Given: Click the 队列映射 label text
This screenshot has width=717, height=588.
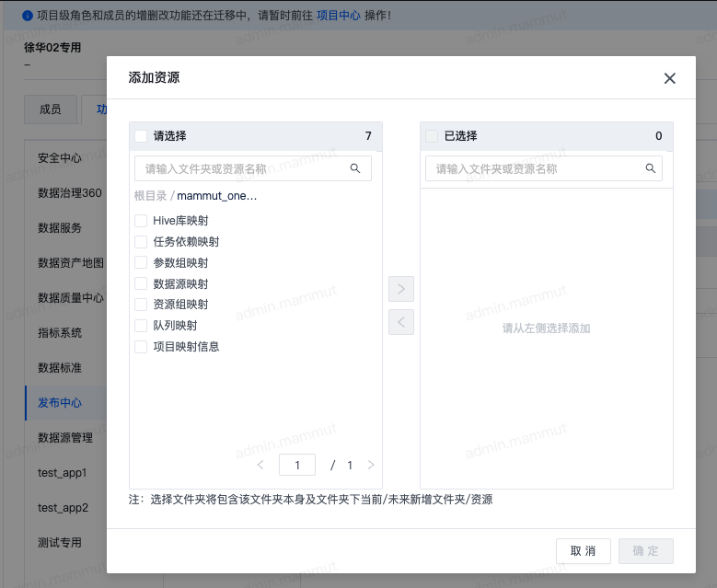Looking at the screenshot, I should coord(175,326).
